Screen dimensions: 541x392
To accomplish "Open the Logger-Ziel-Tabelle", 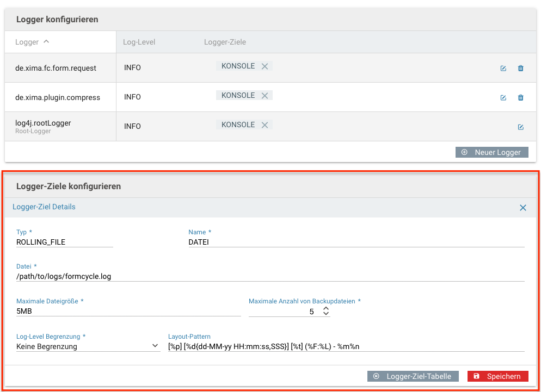I will click(x=413, y=376).
